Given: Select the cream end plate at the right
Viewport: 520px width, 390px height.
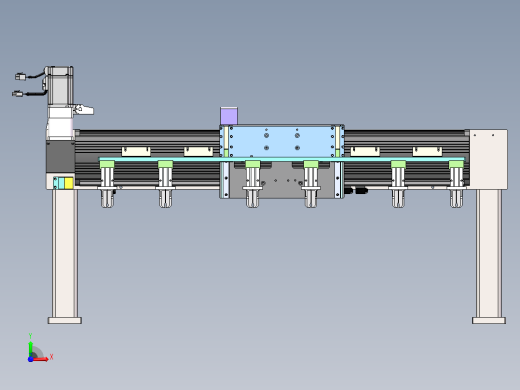Looking at the screenshot, I should point(488,159).
